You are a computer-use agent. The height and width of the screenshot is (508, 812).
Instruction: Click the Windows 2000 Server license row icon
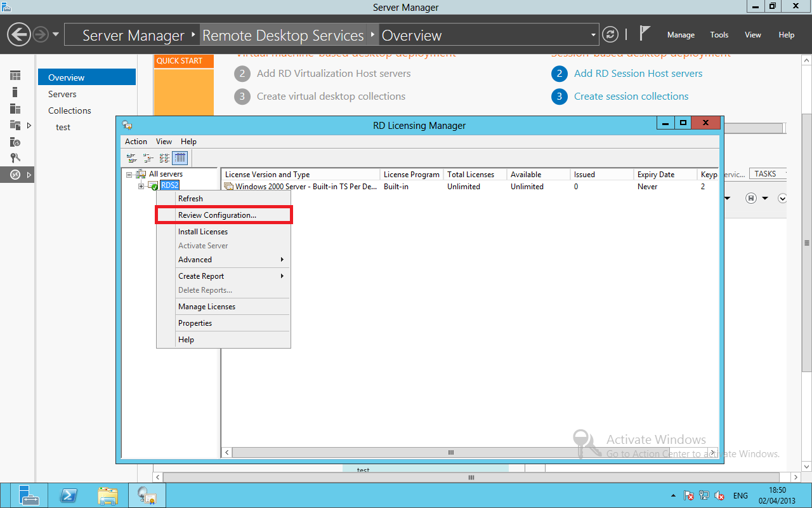229,187
